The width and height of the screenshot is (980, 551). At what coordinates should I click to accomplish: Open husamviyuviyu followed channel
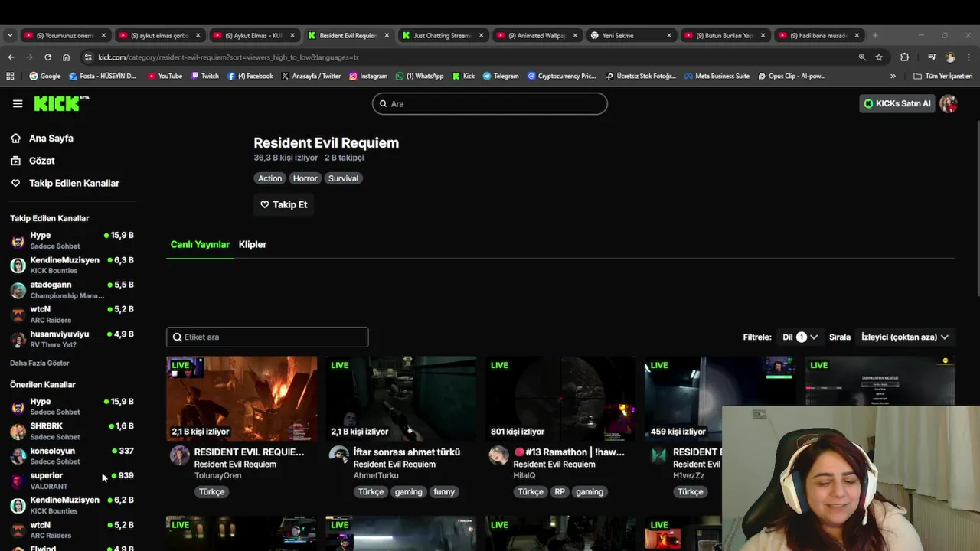pyautogui.click(x=72, y=339)
